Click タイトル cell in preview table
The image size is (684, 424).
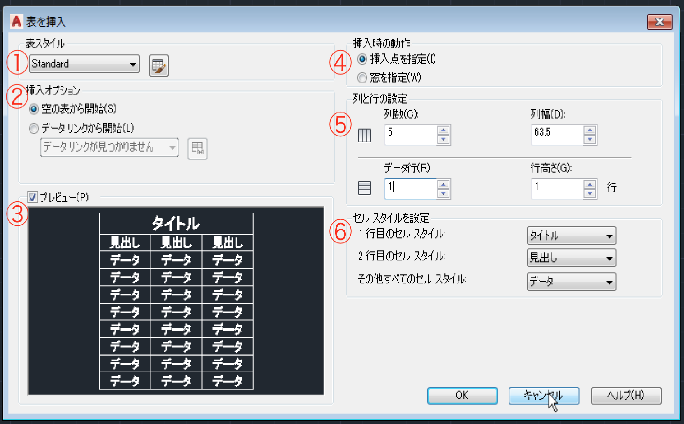click(176, 224)
